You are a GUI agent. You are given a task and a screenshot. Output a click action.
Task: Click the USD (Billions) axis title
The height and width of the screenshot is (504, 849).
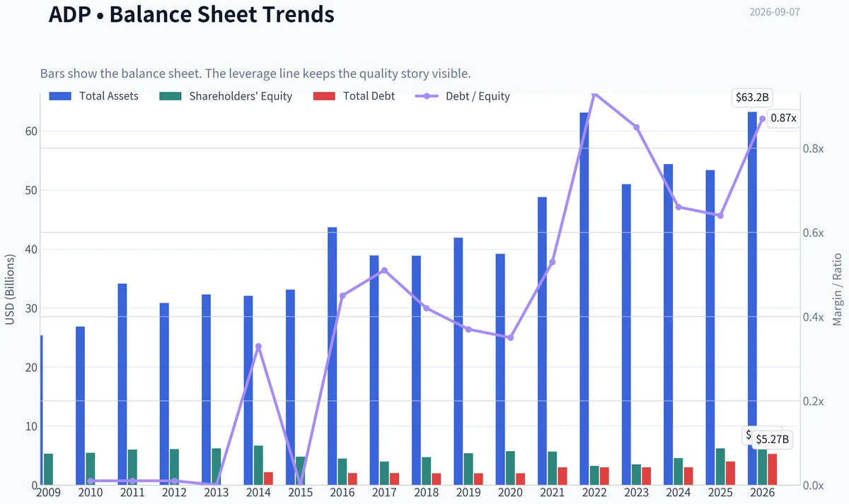click(10, 289)
